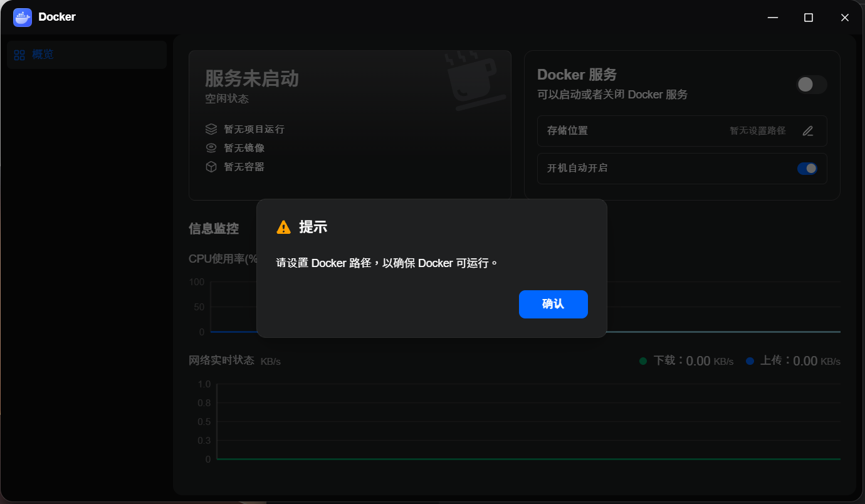Click the layers icon beside 暂无项目运行
The width and height of the screenshot is (865, 504).
(x=211, y=129)
